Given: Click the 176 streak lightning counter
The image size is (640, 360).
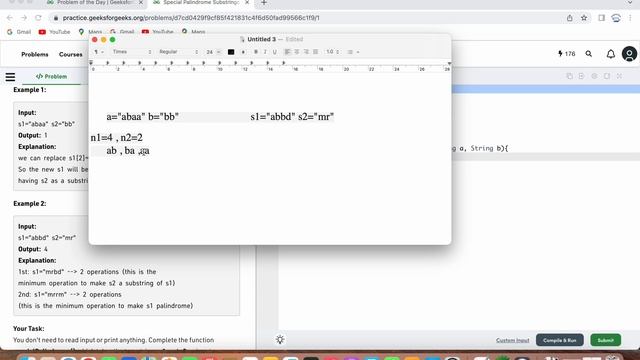Looking at the screenshot, I should click(567, 54).
